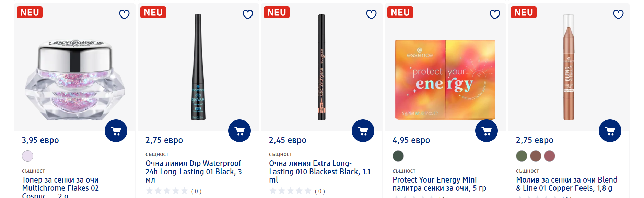Save Protect Your Energy palette to wishlist
This screenshot has width=644, height=198.
[495, 14]
